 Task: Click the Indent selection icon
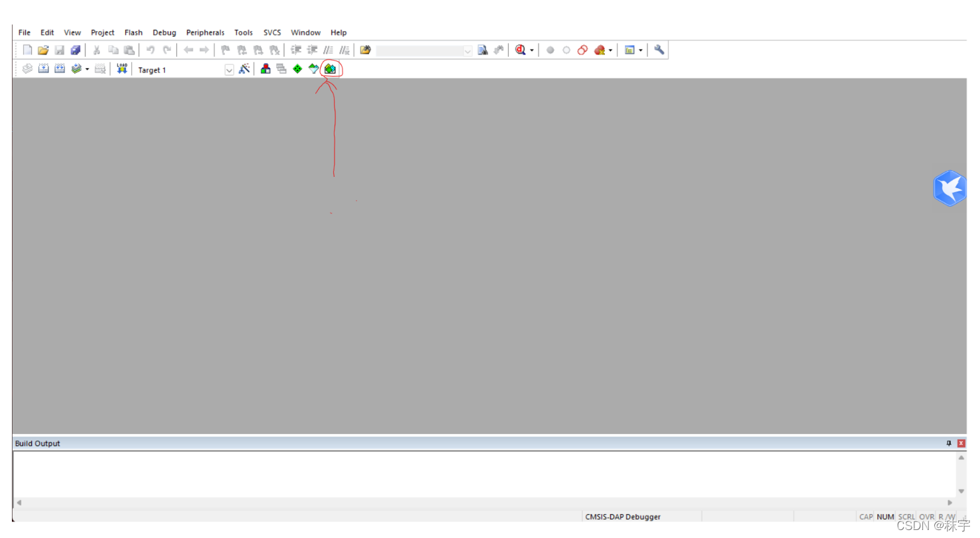(x=296, y=50)
